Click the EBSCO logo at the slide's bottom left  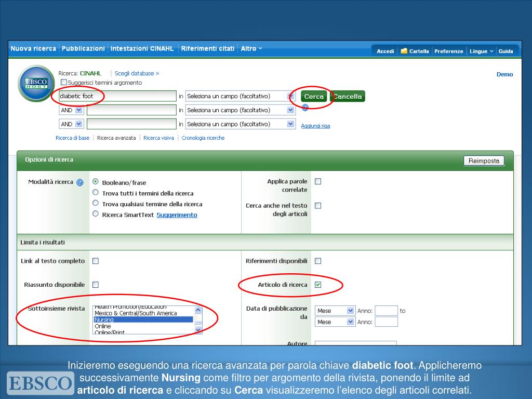pyautogui.click(x=40, y=383)
